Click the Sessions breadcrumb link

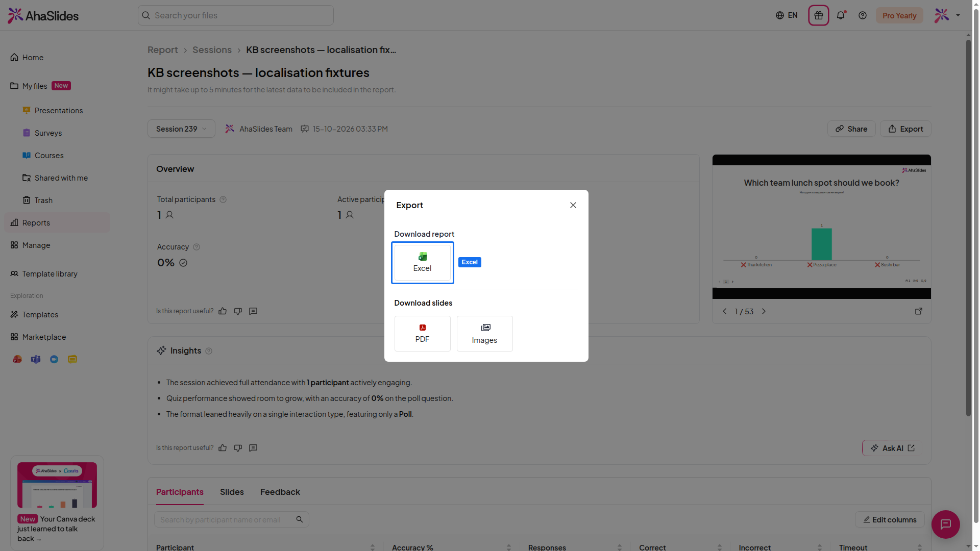pos(212,50)
